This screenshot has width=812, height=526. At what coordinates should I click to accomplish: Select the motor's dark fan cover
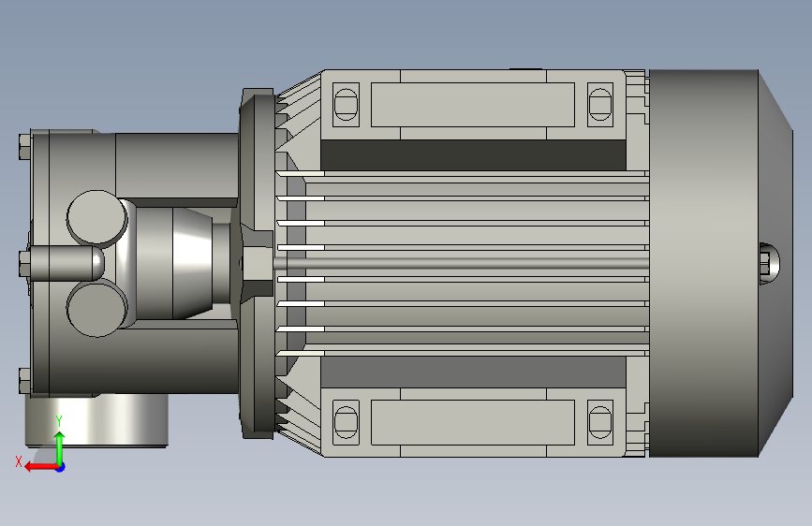[x=721, y=263]
